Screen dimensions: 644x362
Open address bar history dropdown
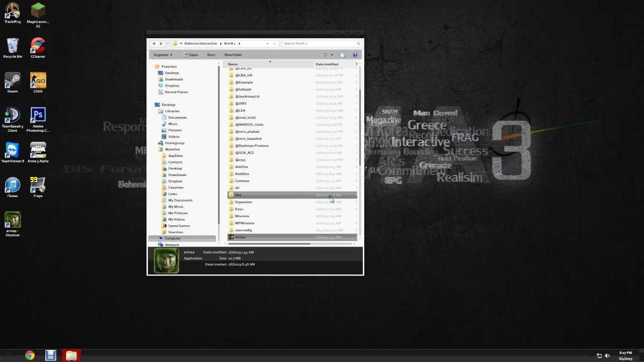click(267, 43)
